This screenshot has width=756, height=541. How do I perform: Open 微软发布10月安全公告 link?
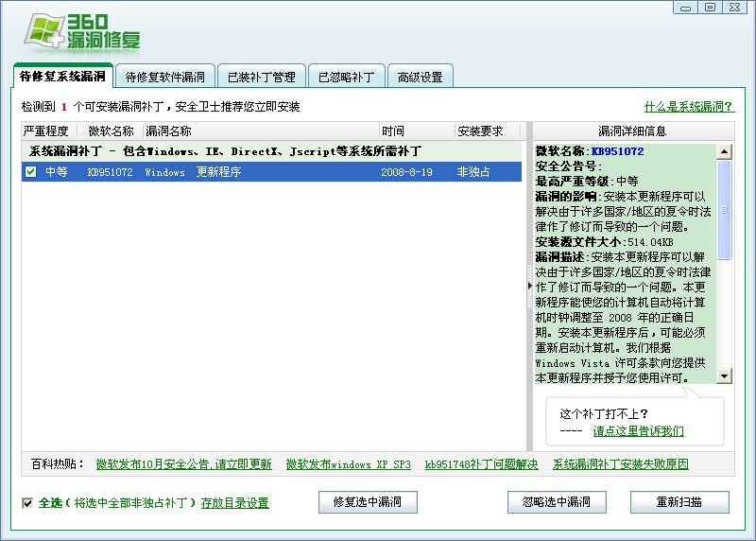[183, 464]
